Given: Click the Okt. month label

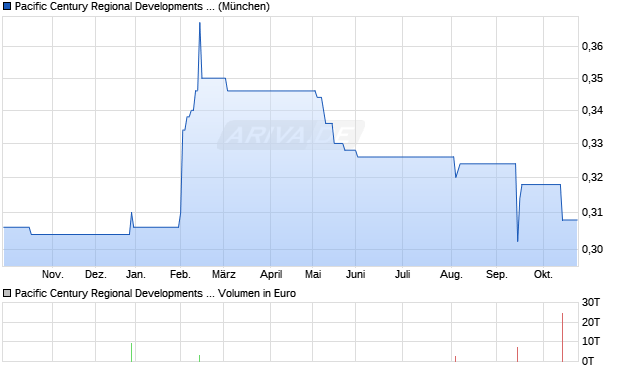Looking at the screenshot, I should coord(543,274).
